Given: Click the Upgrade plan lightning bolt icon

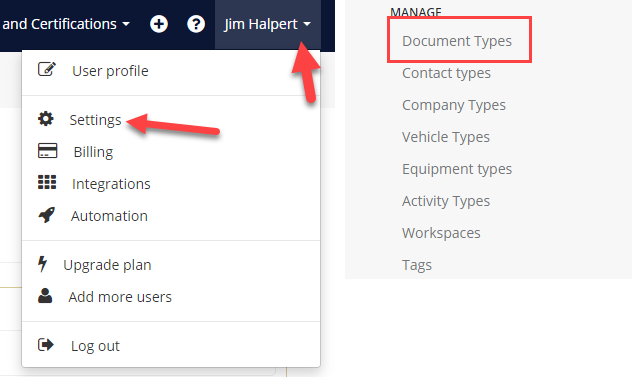Looking at the screenshot, I should [42, 264].
